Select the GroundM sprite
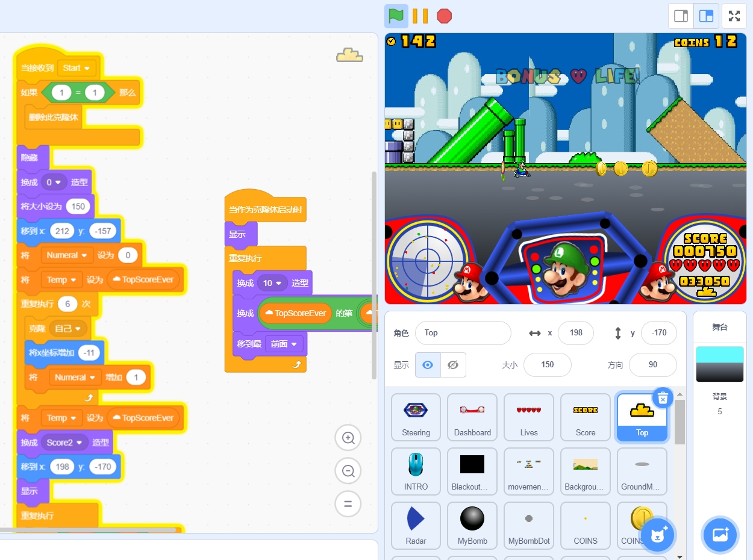 pos(642,472)
